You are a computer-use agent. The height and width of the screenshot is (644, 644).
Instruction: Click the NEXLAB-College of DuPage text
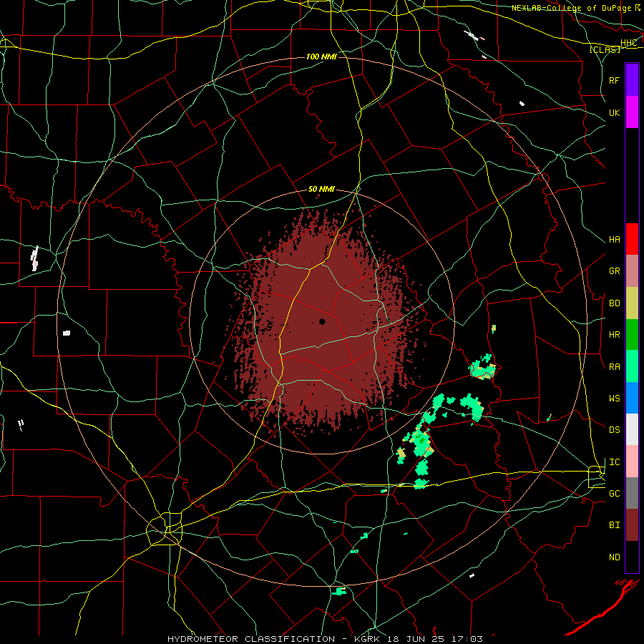tap(571, 8)
